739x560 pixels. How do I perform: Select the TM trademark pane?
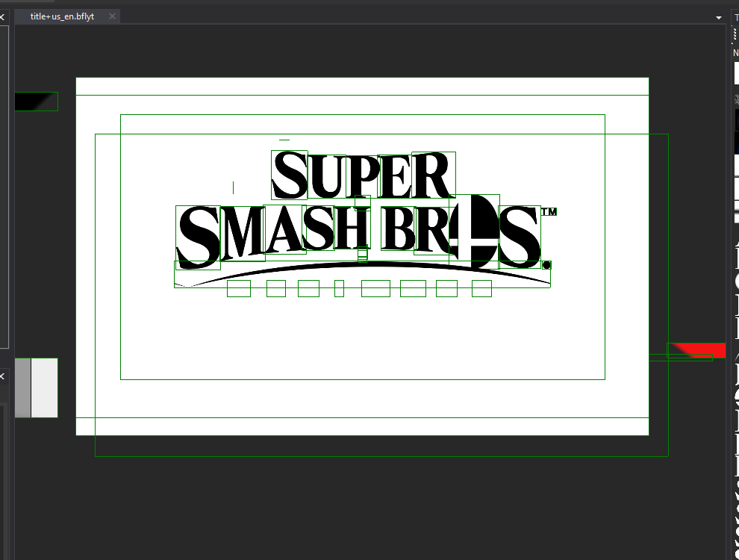(x=549, y=211)
